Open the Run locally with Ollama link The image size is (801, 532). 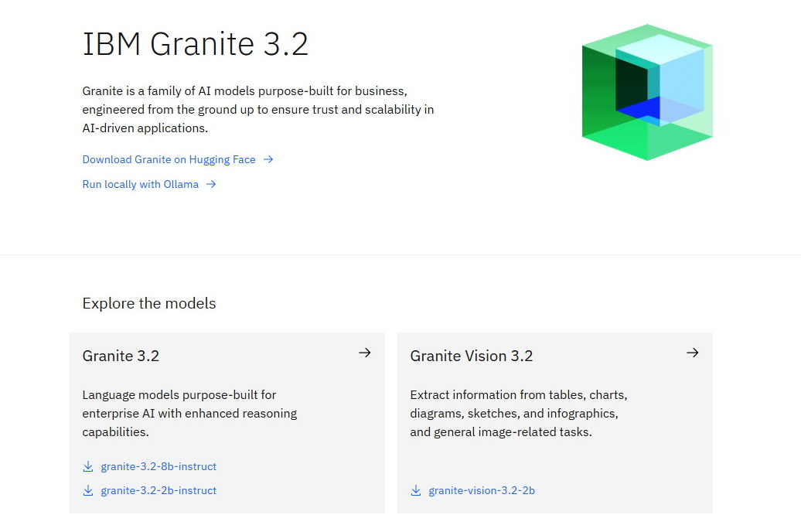[141, 184]
